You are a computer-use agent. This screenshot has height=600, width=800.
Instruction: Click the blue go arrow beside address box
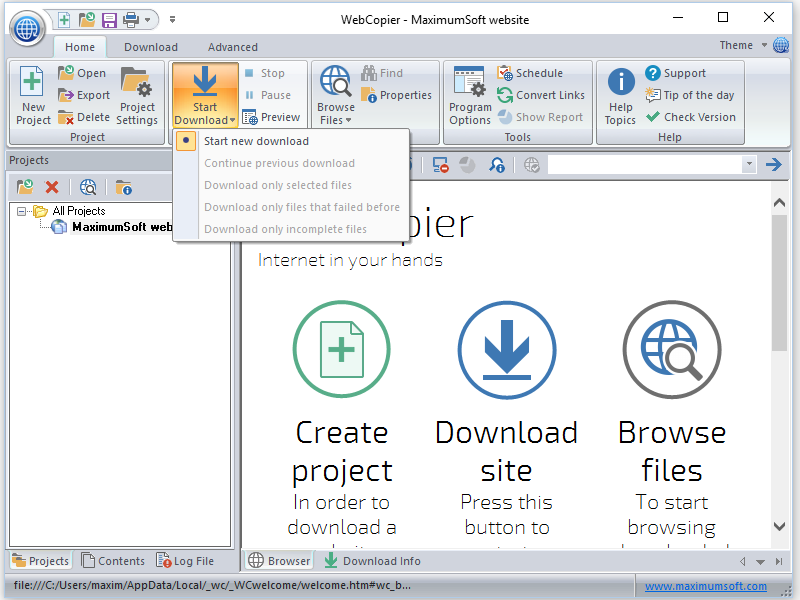click(774, 164)
